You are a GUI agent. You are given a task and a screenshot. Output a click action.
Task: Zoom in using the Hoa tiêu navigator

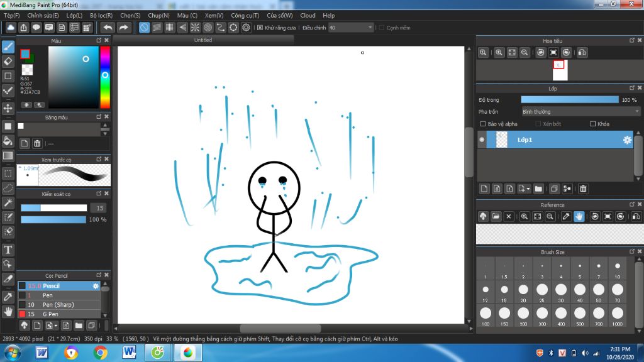499,53
